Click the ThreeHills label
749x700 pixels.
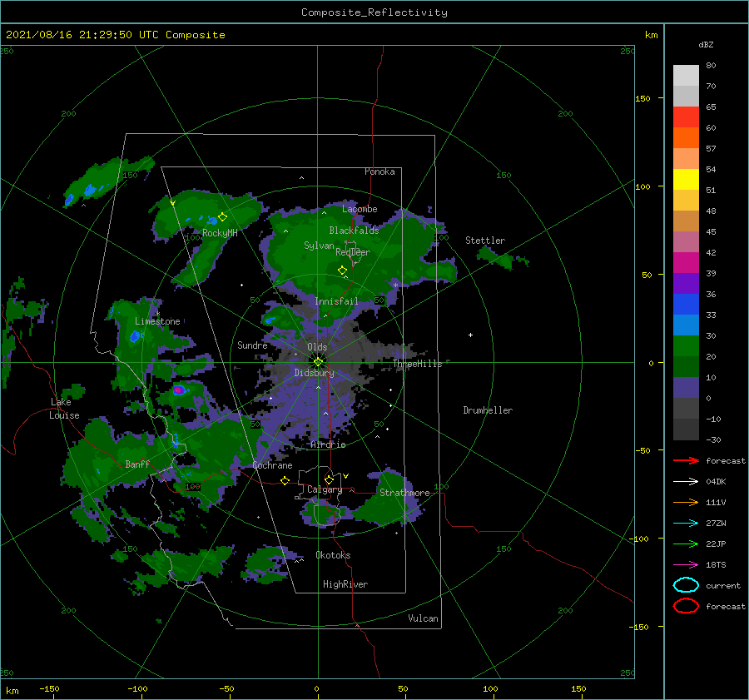click(418, 364)
